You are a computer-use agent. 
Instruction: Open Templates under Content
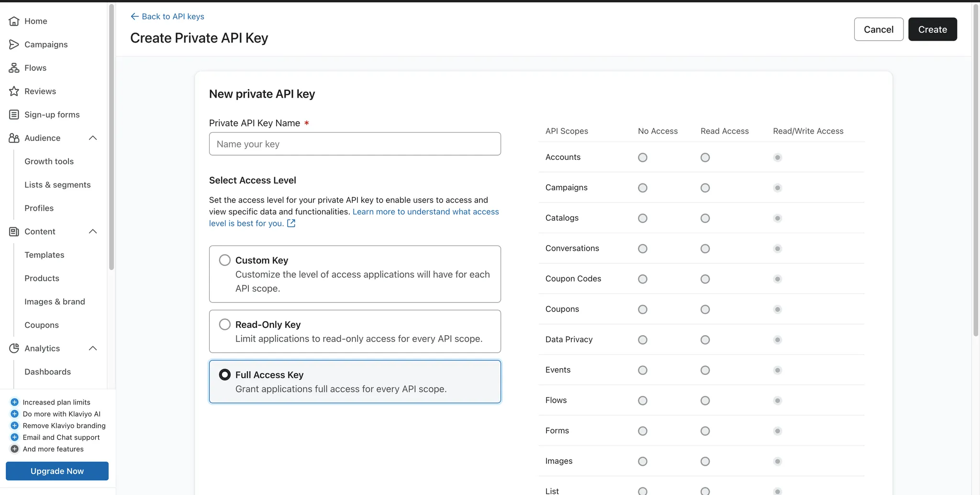pos(44,255)
